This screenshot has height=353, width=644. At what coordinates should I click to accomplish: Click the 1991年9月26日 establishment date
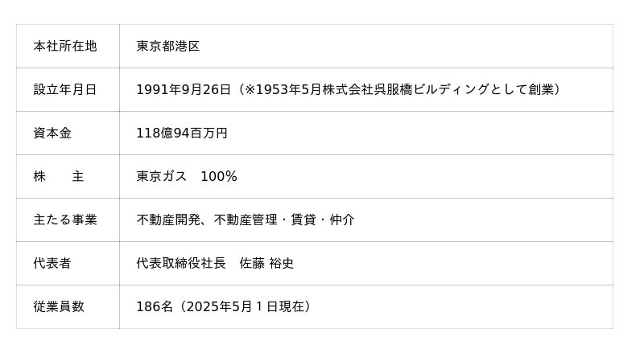pyautogui.click(x=184, y=90)
